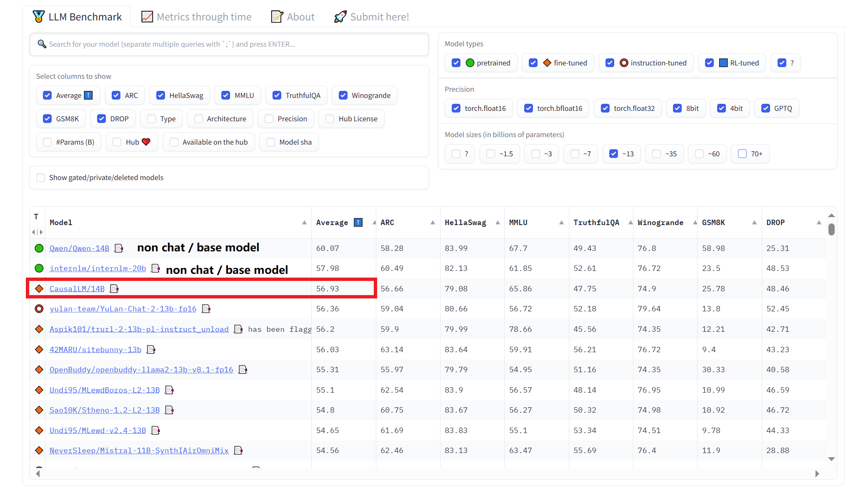Switch to Metrics through time tab
The image size is (868, 491).
pyautogui.click(x=196, y=17)
